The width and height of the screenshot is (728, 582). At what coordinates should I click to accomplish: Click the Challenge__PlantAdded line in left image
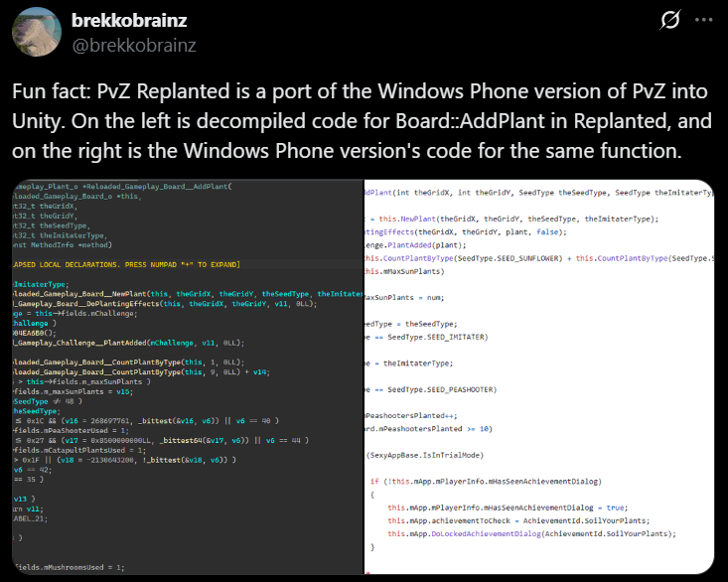129,342
